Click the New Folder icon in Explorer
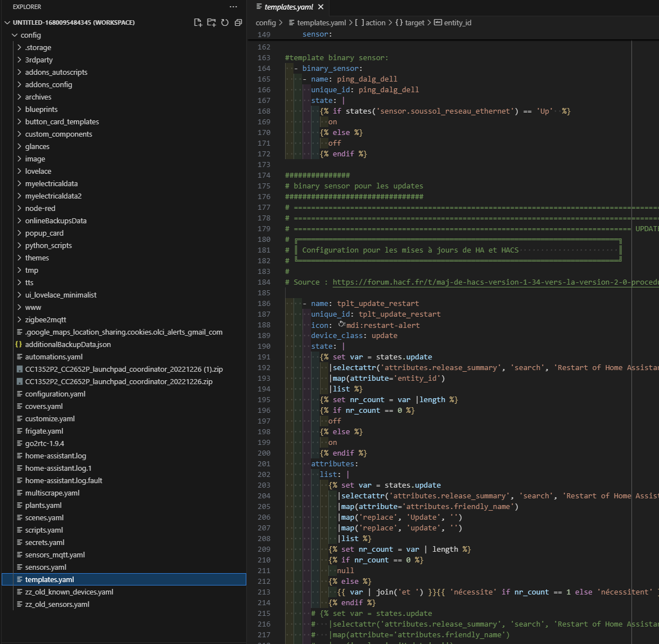 (x=211, y=22)
